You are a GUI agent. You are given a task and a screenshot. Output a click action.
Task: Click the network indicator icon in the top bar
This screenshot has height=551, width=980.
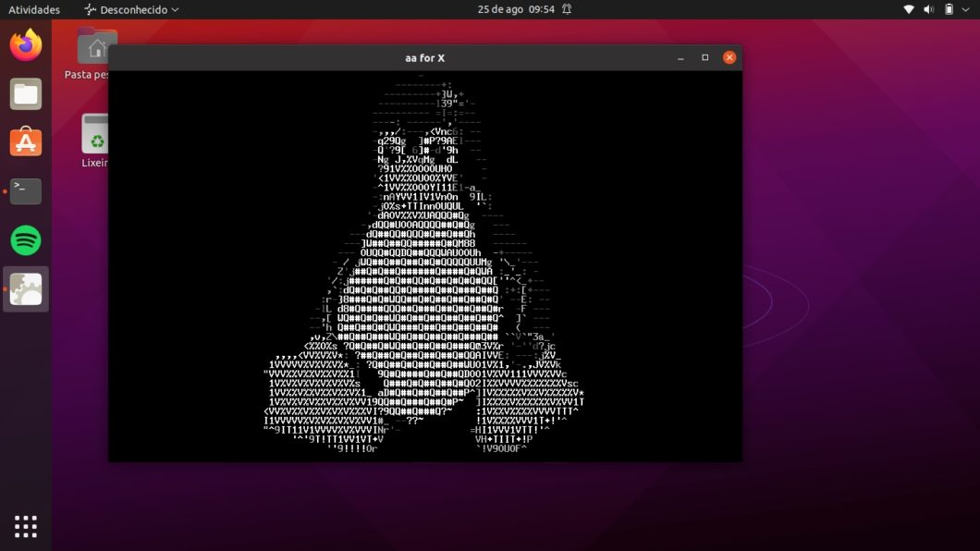click(908, 9)
